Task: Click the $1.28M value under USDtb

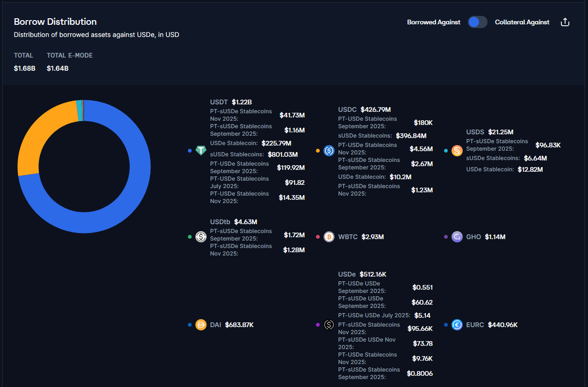Action: [x=294, y=250]
